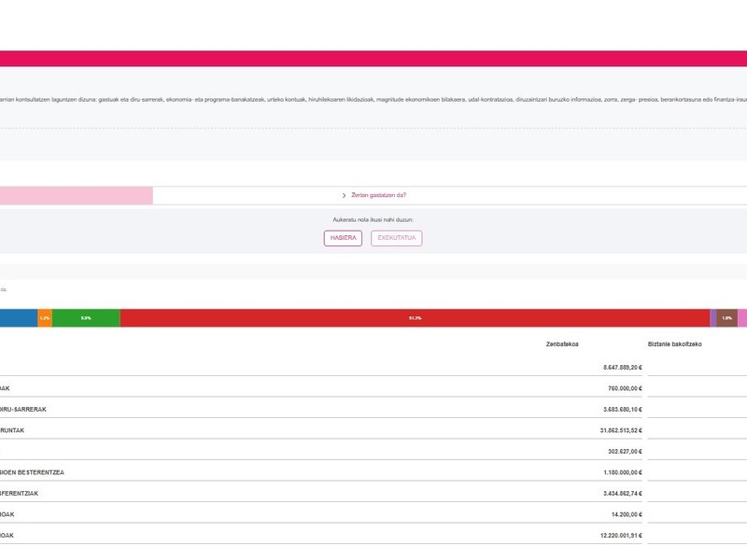Click the small purple bar segment

tap(713, 318)
